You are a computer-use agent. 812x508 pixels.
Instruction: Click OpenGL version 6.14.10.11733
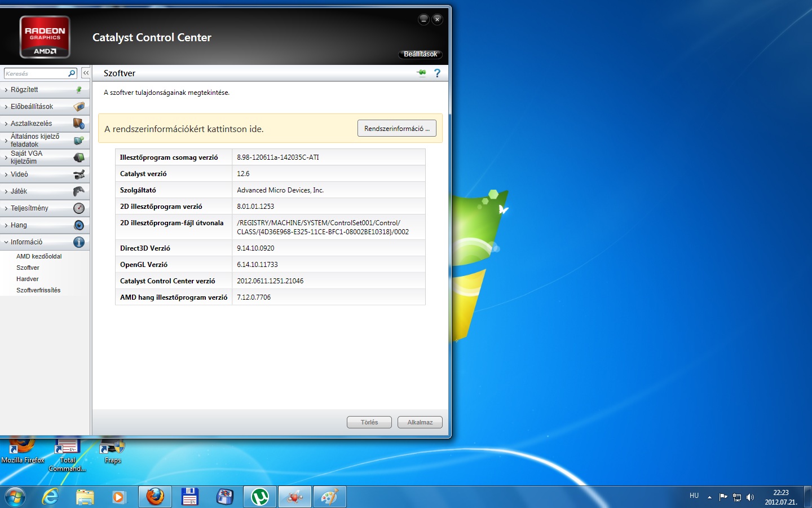[257, 265]
